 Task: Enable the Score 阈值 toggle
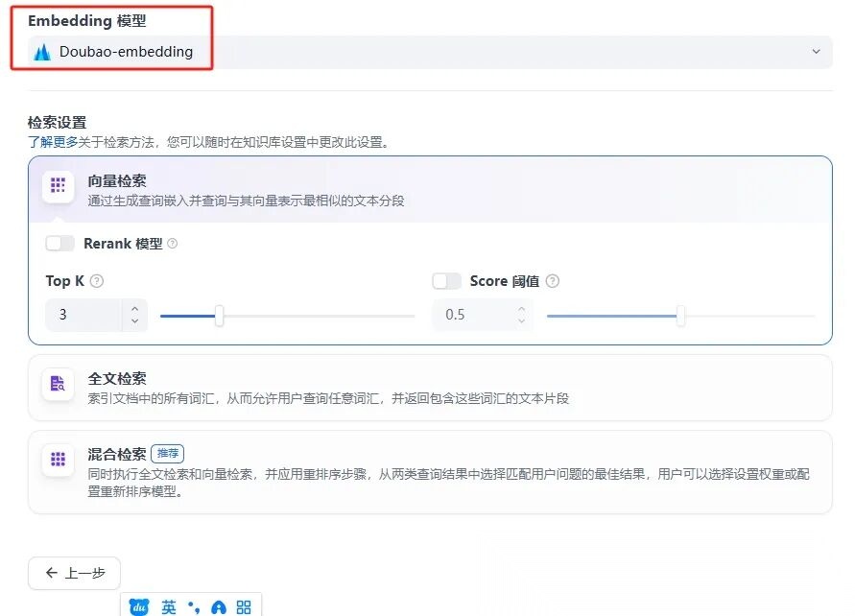[446, 281]
